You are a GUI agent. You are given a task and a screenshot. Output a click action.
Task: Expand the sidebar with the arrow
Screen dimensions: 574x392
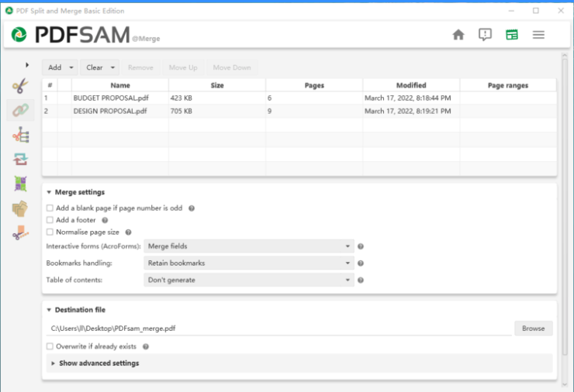pyautogui.click(x=26, y=65)
